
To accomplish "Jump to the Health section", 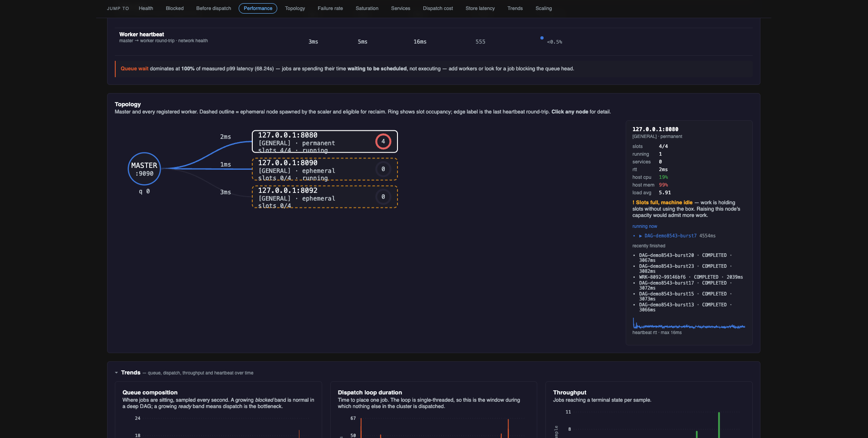I will coord(146,8).
